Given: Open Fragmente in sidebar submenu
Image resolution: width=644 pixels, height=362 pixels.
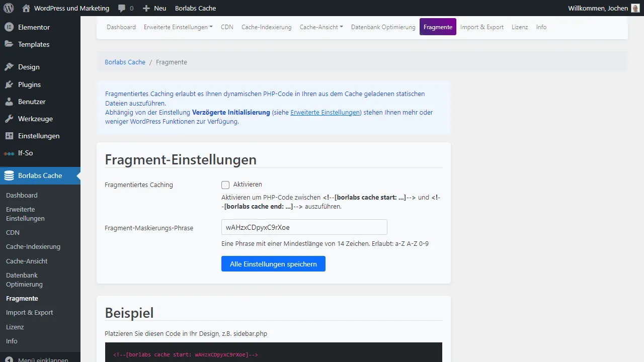Looking at the screenshot, I should (22, 298).
